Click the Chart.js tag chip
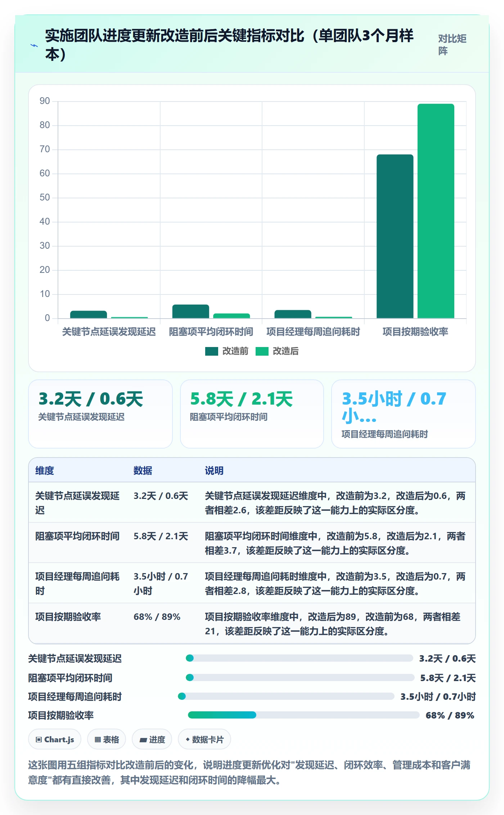Viewport: 504px width, 815px height. (55, 739)
